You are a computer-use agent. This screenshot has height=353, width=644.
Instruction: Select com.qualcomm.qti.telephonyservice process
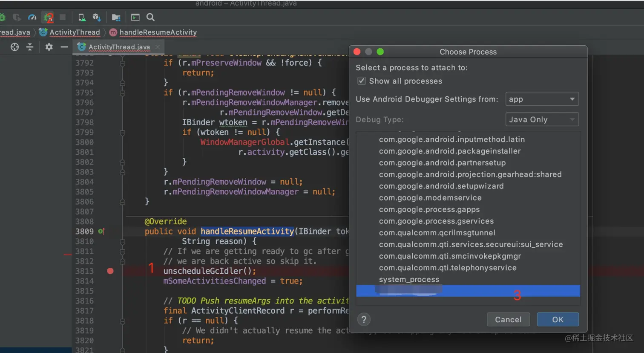coord(468,268)
